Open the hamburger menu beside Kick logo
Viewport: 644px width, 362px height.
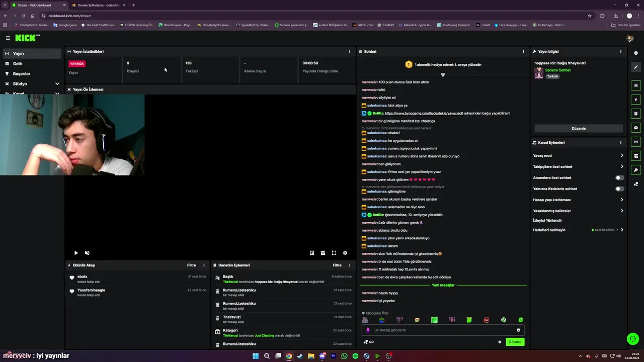[8, 38]
